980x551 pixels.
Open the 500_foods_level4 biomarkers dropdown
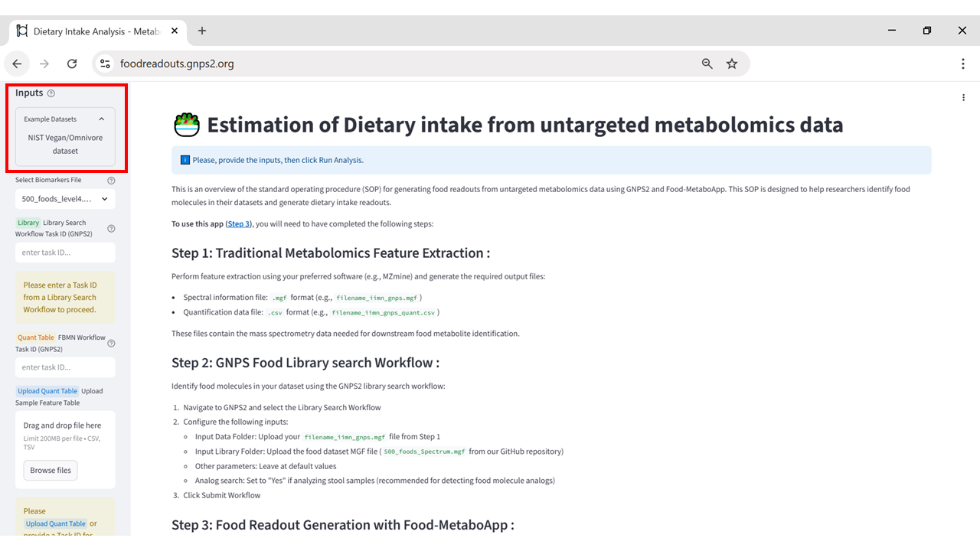pyautogui.click(x=65, y=199)
